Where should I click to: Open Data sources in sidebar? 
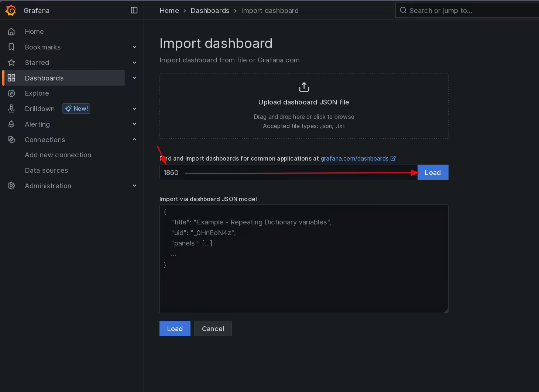[x=47, y=171]
